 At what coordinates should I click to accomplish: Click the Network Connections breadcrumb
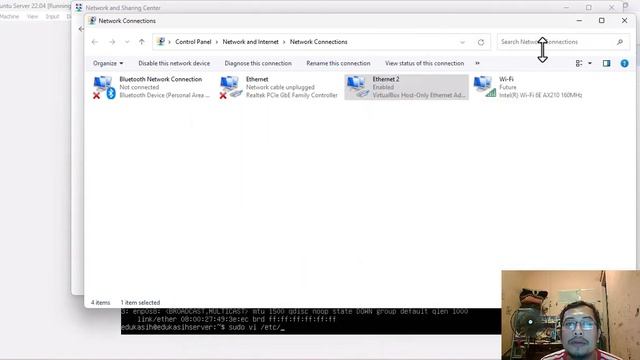click(318, 42)
